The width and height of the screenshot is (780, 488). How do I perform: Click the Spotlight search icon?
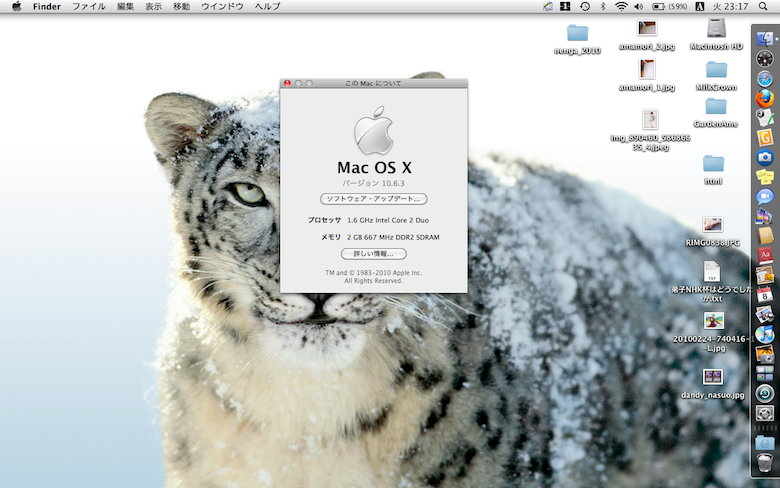click(763, 6)
